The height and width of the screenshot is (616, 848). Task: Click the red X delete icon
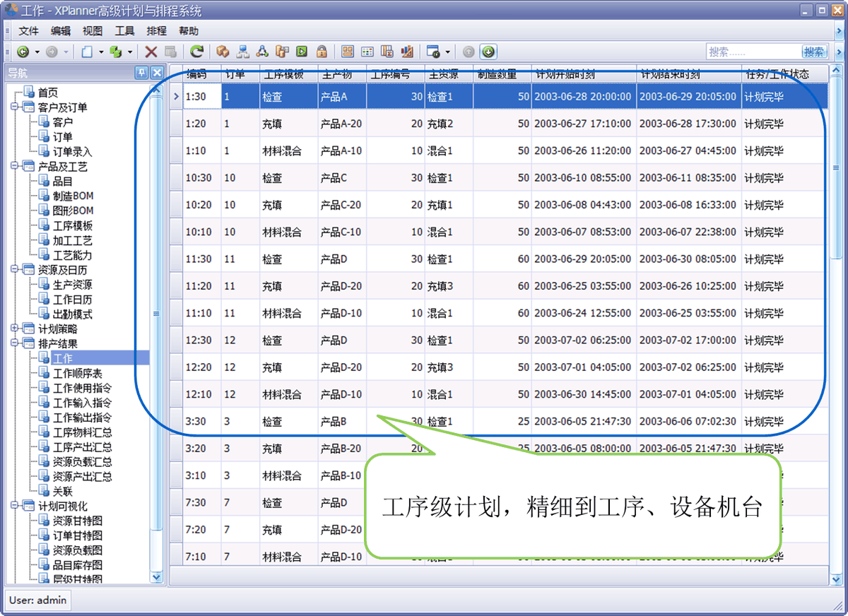(x=151, y=52)
